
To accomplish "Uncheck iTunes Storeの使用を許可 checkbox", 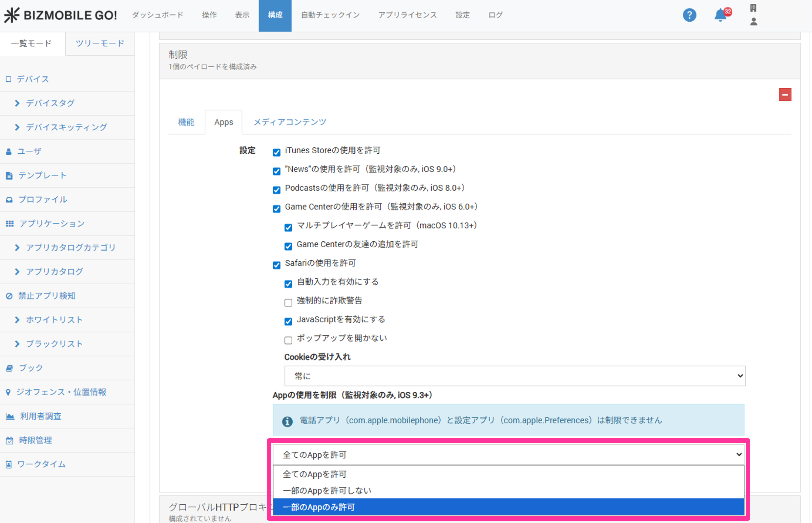I will 277,152.
